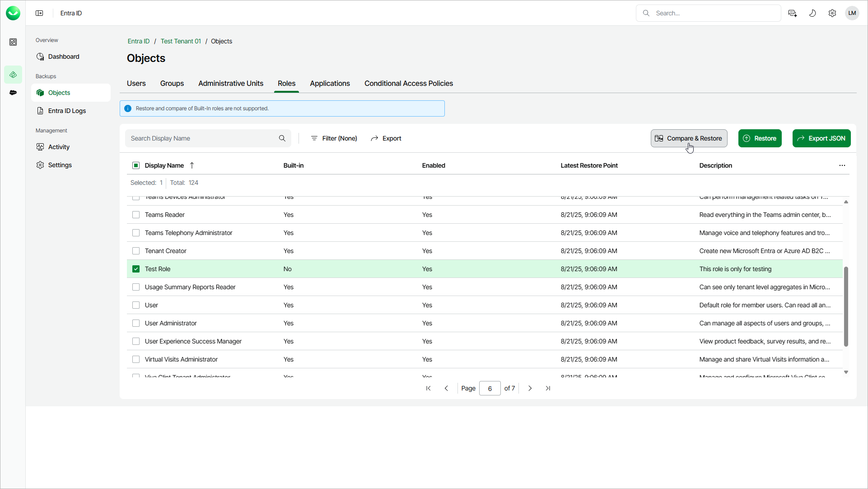868x489 pixels.
Task: Go to next page arrow
Action: (530, 388)
